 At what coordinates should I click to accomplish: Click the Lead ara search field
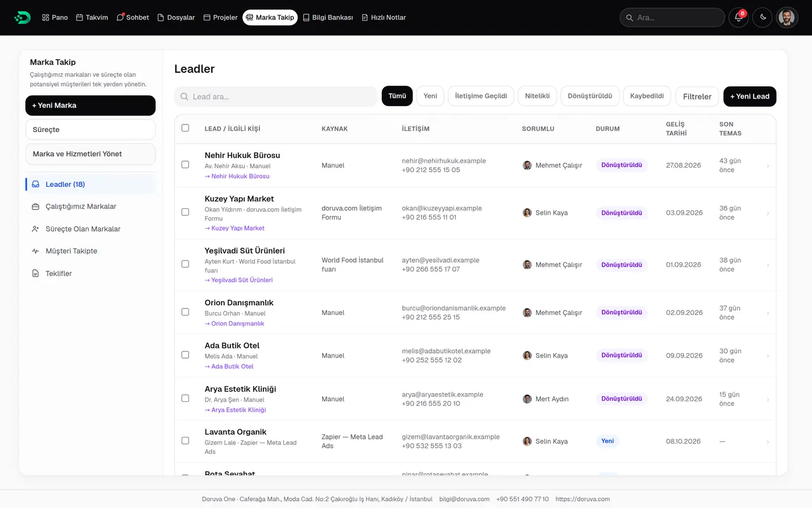[x=276, y=97]
